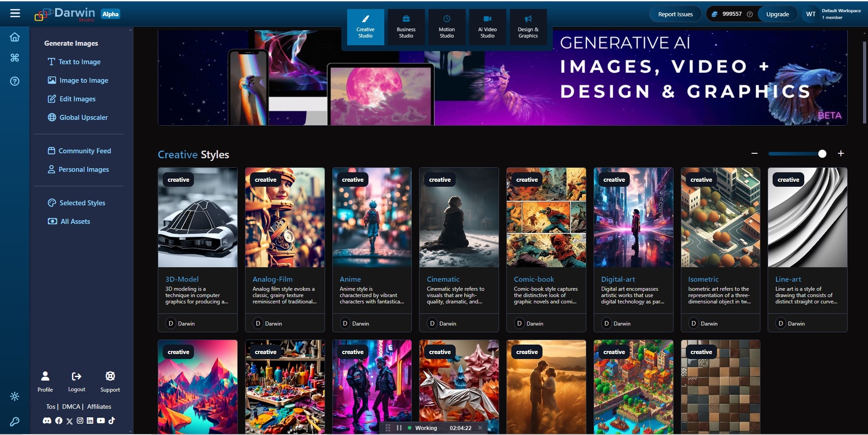868x435 pixels.
Task: Open the command key icon in left rail
Action: pos(15,57)
